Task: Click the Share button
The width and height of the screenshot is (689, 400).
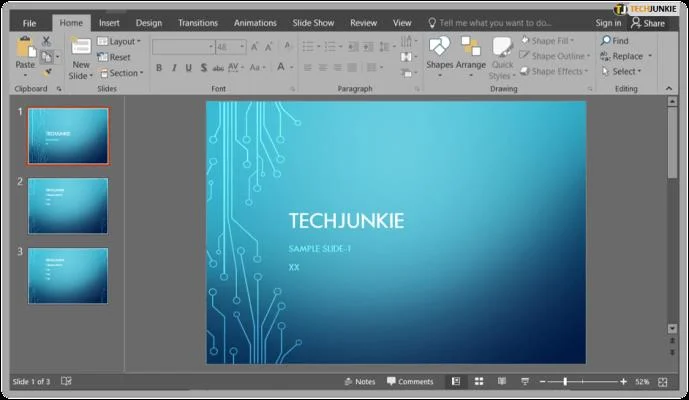Action: tap(648, 23)
